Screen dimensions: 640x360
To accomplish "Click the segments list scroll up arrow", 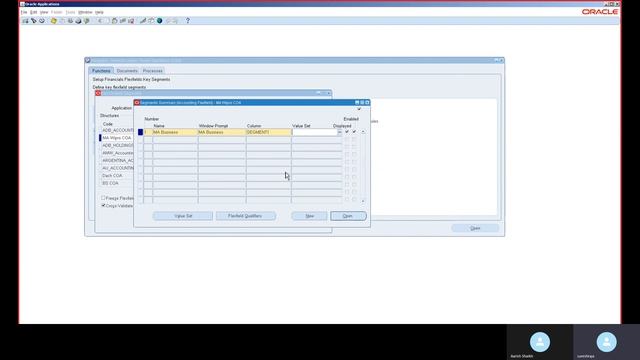I will click(x=363, y=132).
